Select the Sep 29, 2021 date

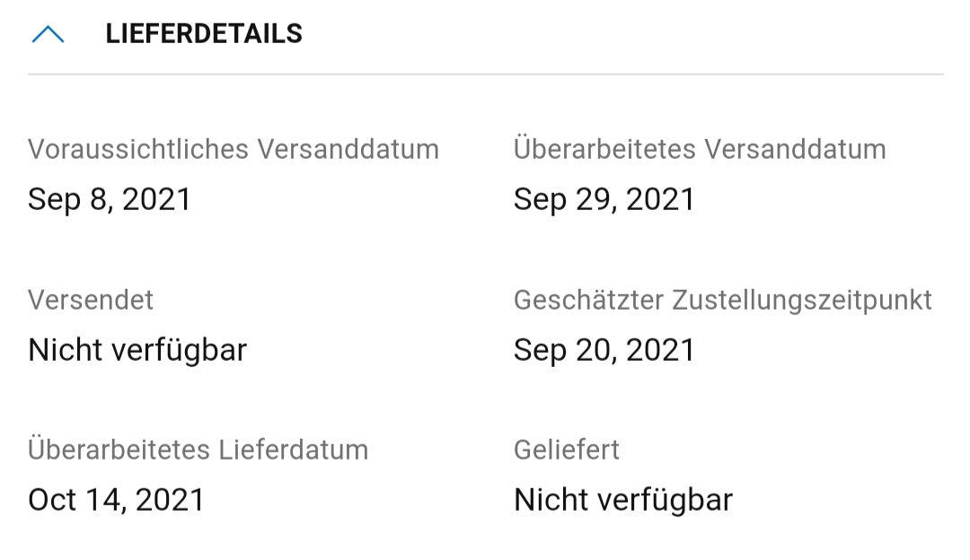604,199
